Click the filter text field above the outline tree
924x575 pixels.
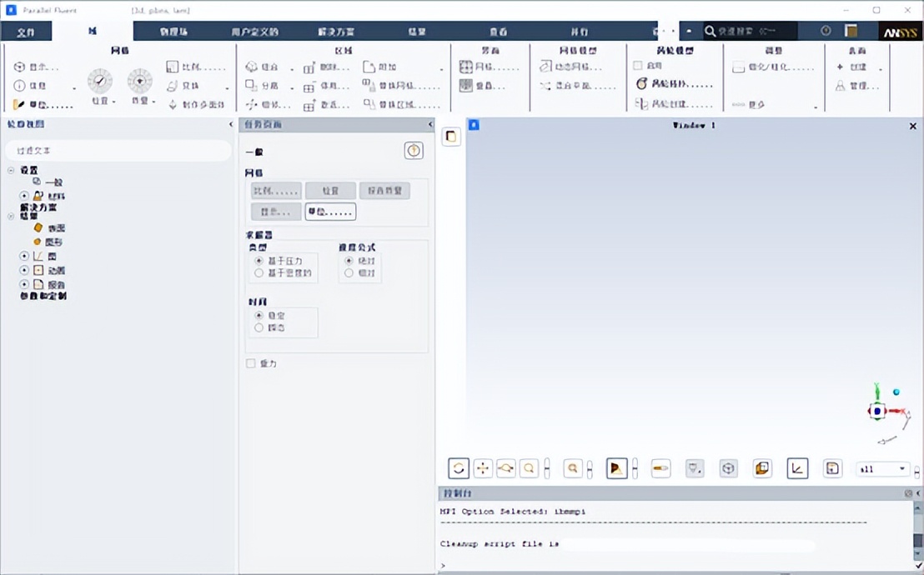117,150
